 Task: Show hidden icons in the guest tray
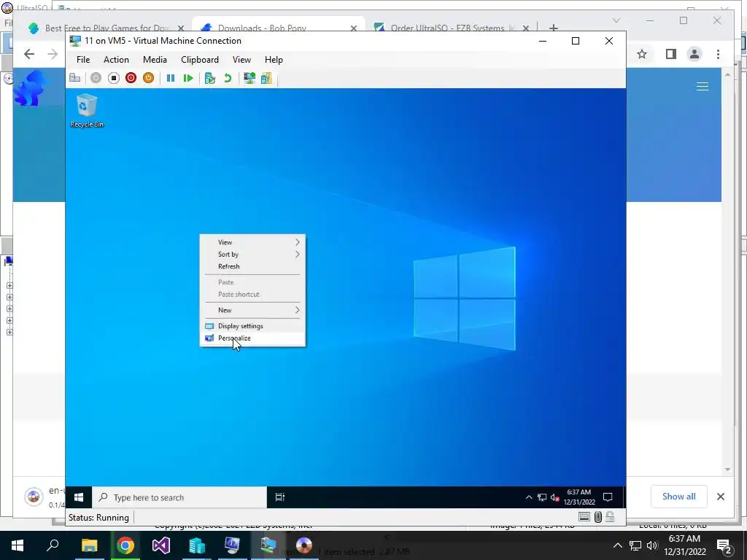point(528,497)
